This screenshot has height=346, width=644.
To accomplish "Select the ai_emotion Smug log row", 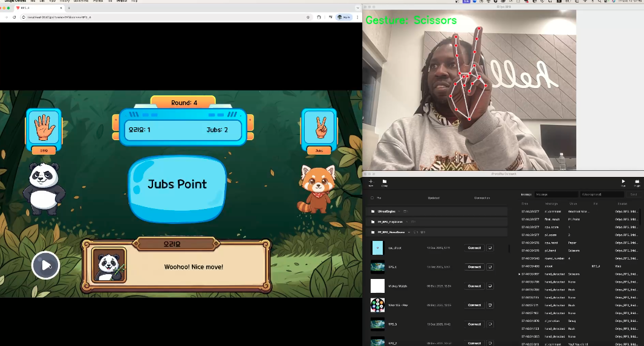I will point(580,321).
